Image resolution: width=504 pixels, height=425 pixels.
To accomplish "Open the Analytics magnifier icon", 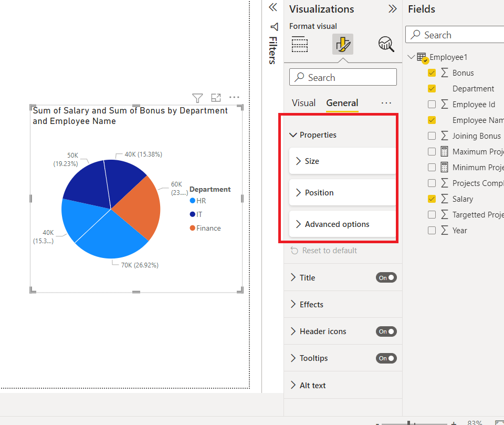I will coord(386,44).
